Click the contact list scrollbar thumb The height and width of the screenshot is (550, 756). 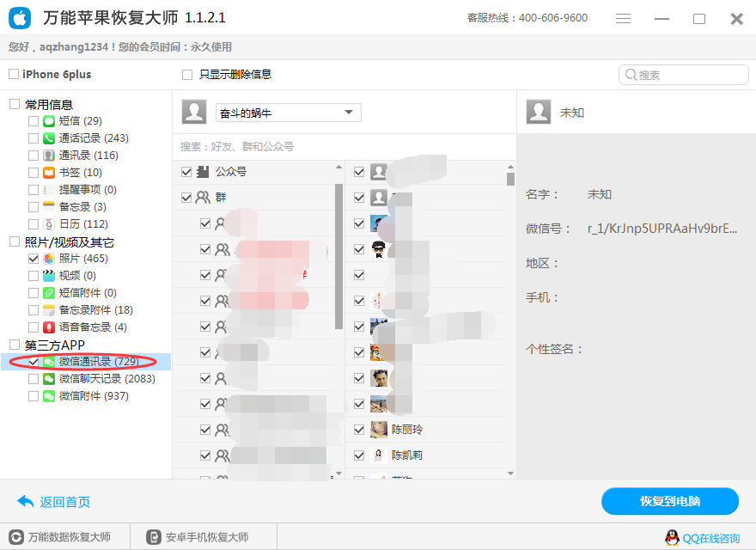pos(510,179)
